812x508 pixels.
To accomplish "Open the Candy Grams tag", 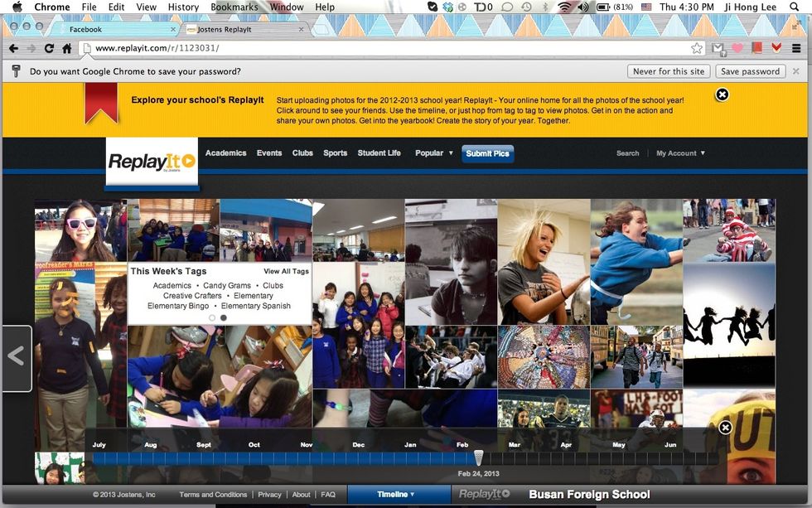I will [227, 285].
